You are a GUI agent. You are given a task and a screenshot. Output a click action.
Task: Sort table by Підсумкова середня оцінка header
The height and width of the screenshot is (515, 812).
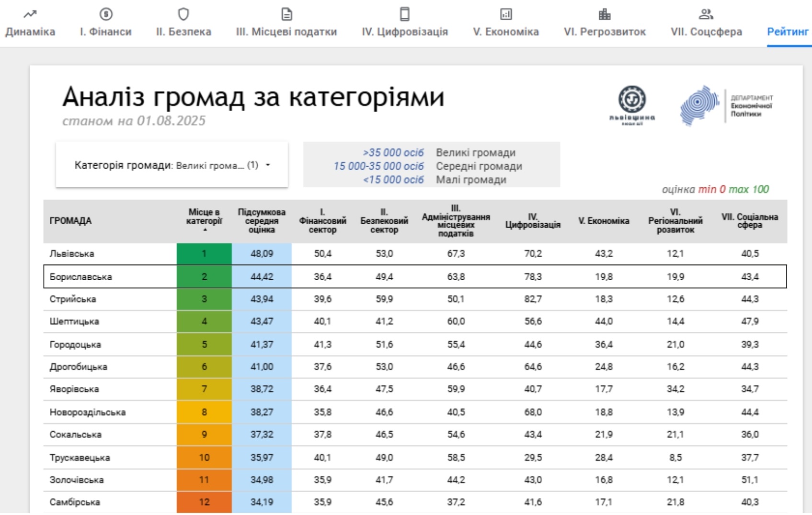coord(262,221)
